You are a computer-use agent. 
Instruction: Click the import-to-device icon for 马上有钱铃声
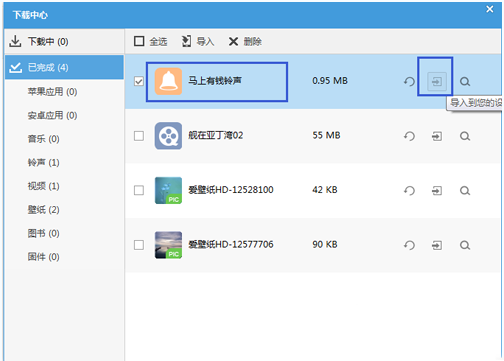[x=437, y=81]
